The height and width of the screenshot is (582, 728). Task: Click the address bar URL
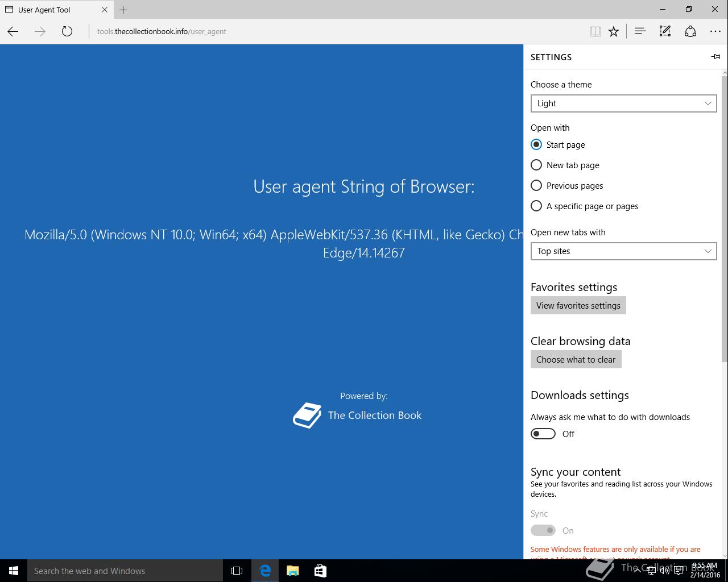(x=162, y=32)
